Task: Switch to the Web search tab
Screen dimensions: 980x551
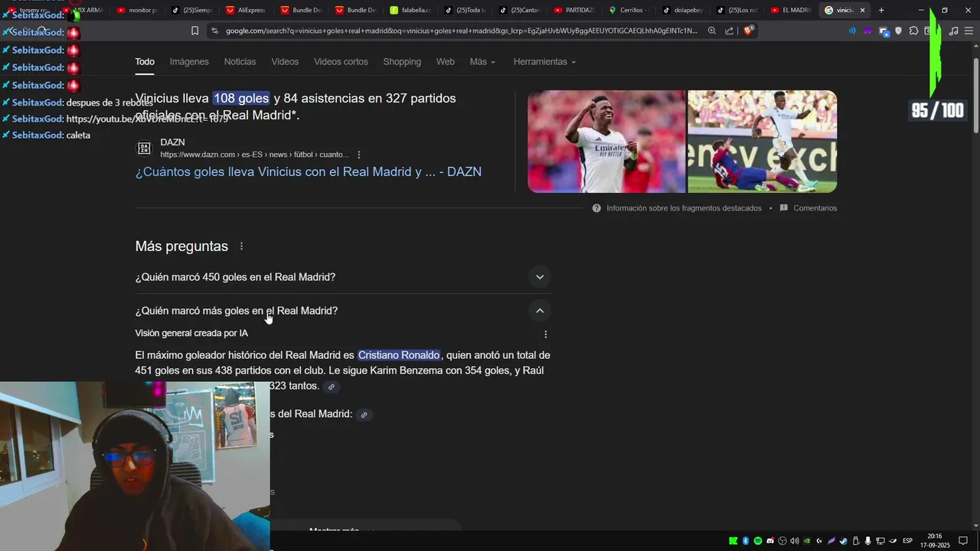Action: tap(446, 61)
